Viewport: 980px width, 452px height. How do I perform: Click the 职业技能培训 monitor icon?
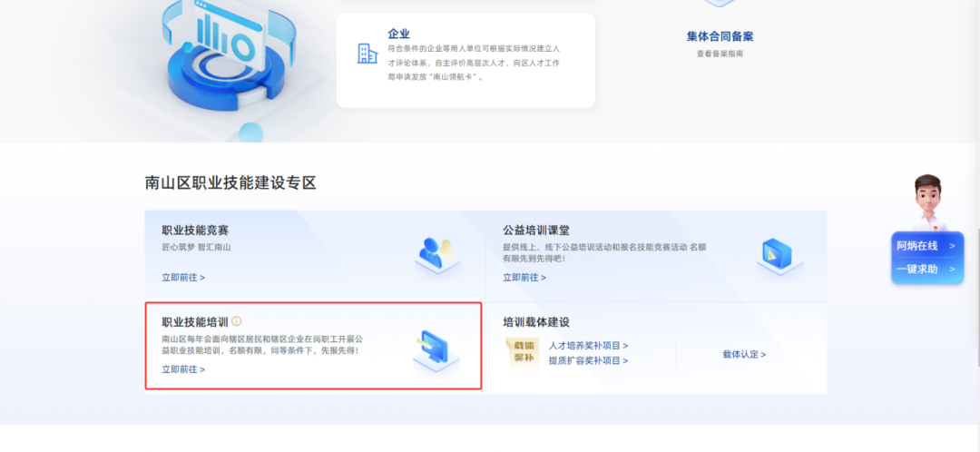[x=436, y=350]
